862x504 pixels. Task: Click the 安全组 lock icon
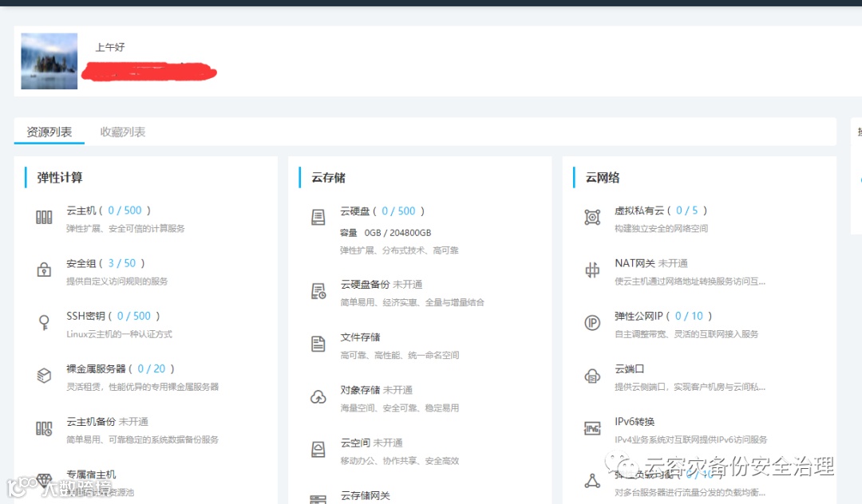(x=44, y=270)
